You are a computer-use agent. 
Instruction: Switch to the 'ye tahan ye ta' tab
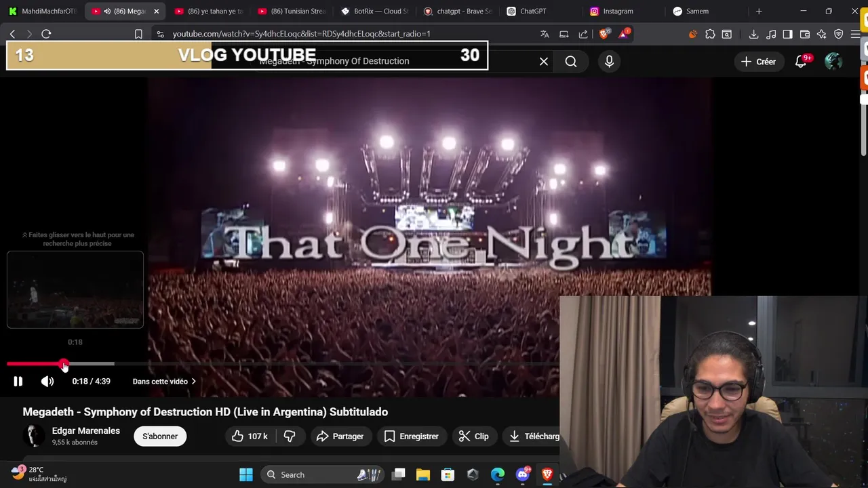209,11
